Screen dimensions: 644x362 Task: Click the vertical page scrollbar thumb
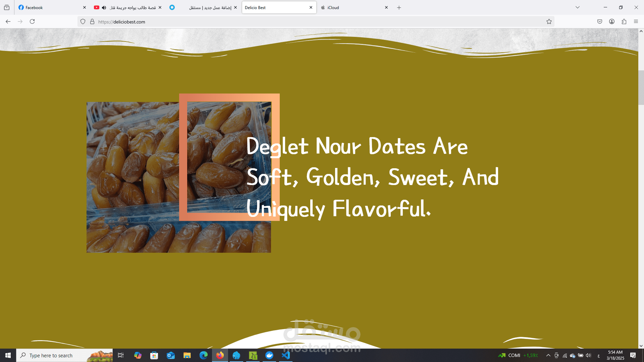pos(641,87)
